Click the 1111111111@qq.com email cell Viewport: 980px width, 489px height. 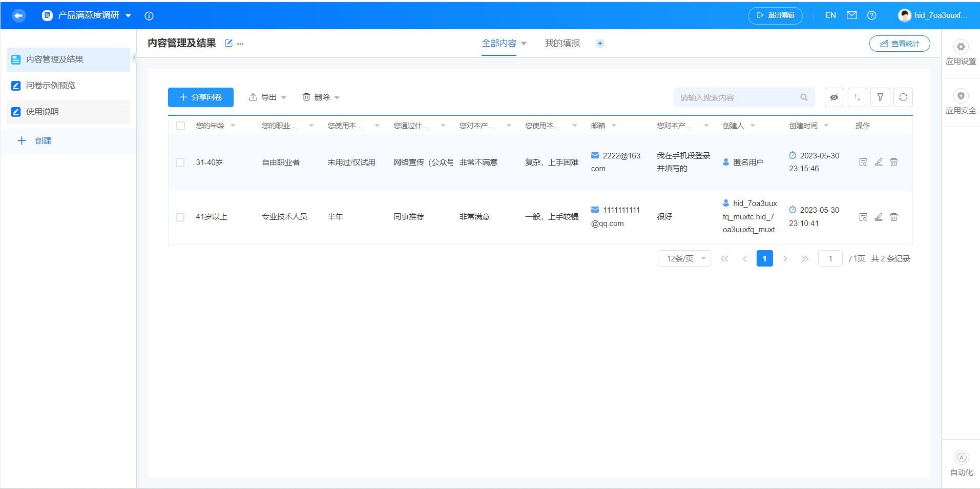click(x=616, y=217)
